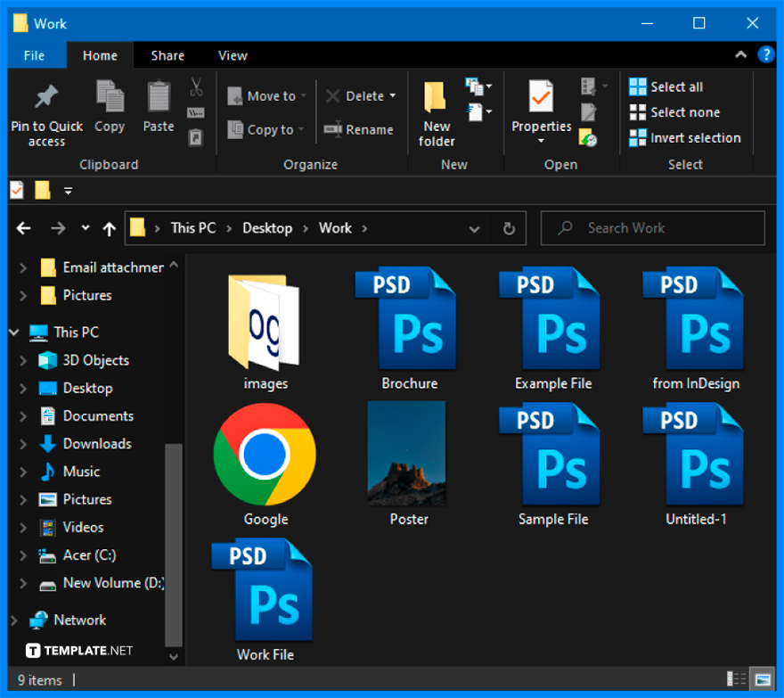Pin current folder to Quick access

(46, 111)
